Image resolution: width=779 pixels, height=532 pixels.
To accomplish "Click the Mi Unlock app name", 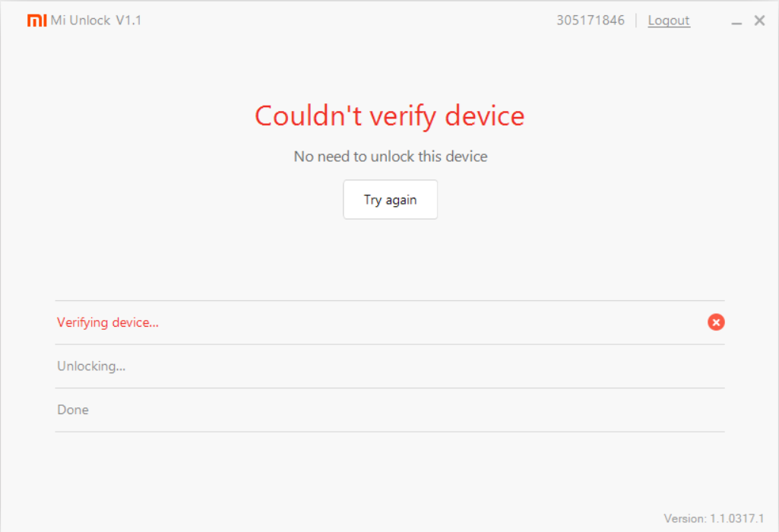I will pyautogui.click(x=81, y=21).
